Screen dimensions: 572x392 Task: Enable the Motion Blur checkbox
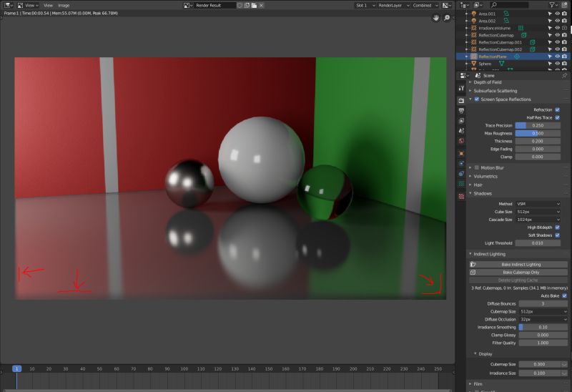pos(477,167)
